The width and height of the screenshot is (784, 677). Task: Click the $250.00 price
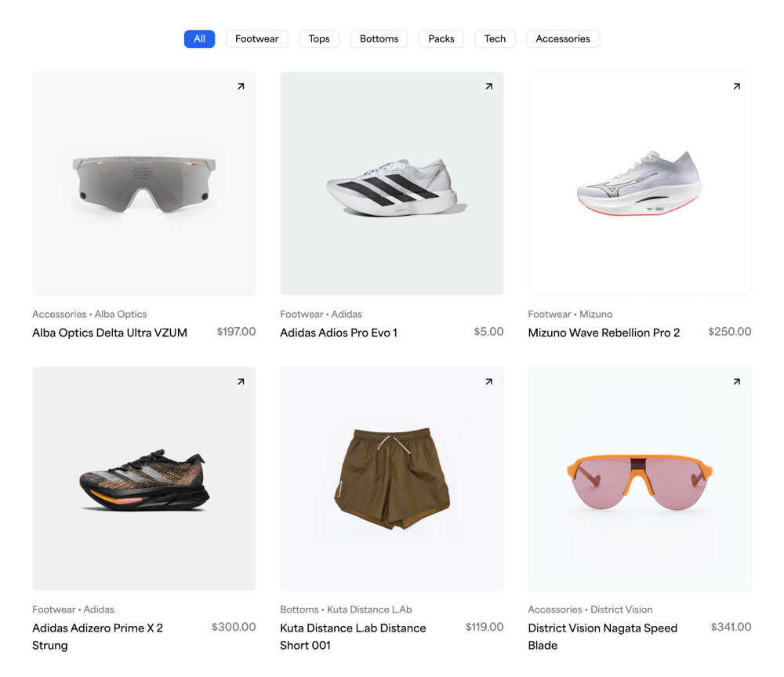(729, 332)
